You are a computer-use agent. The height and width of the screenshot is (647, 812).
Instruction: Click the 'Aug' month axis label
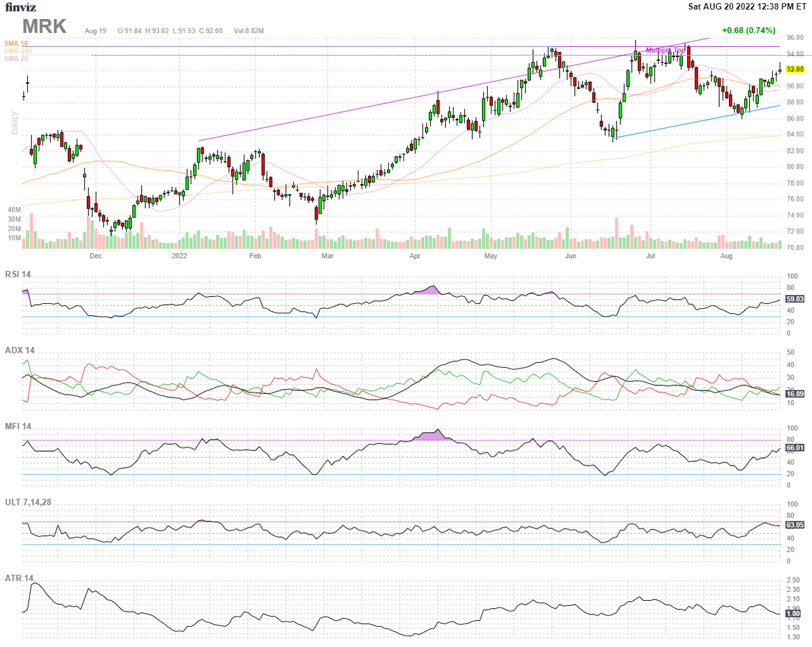pos(726,256)
